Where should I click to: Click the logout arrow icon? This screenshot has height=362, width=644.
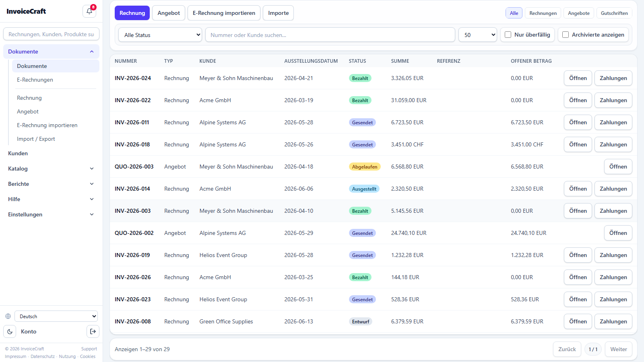[x=93, y=331]
